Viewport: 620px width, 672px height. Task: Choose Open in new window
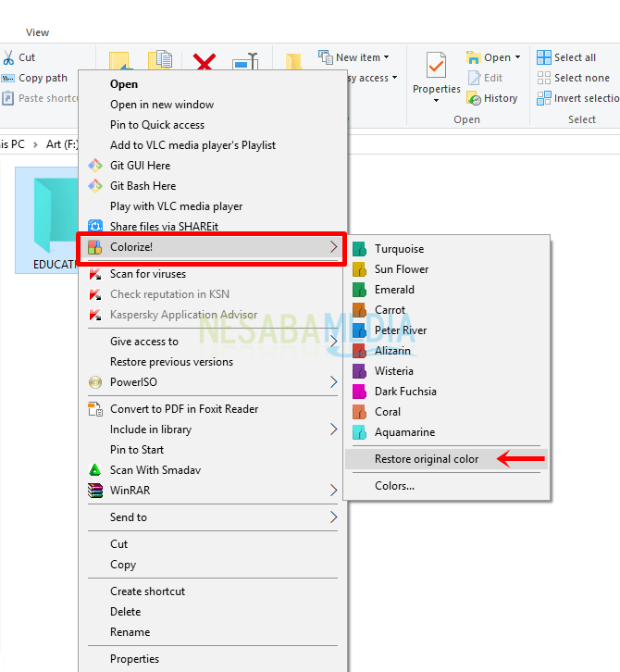click(x=213, y=105)
